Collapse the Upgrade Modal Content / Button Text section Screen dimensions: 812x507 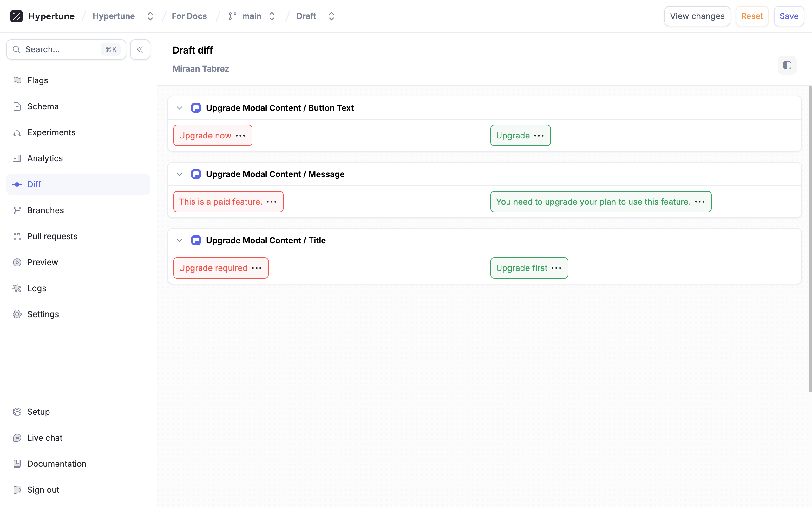coord(180,108)
